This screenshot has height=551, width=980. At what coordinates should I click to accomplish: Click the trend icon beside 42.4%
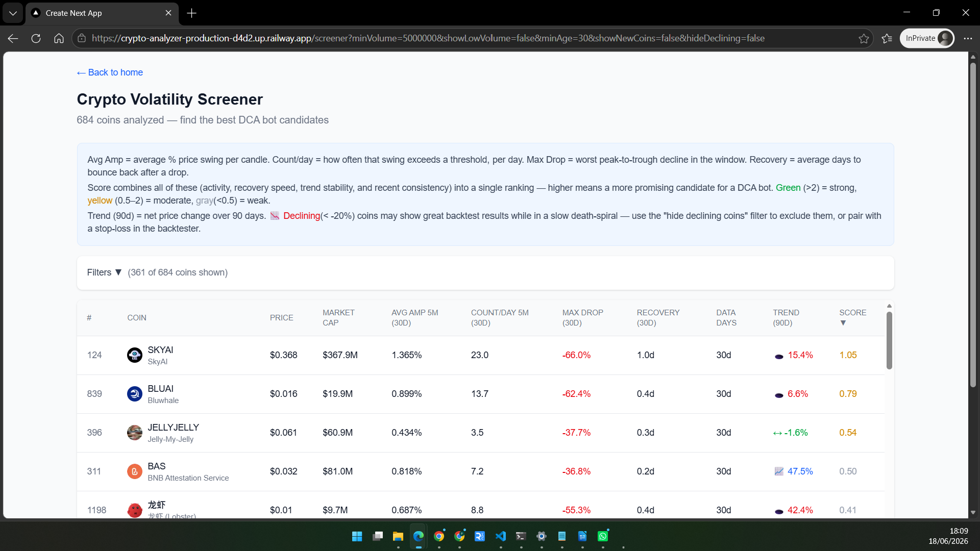pos(779,511)
